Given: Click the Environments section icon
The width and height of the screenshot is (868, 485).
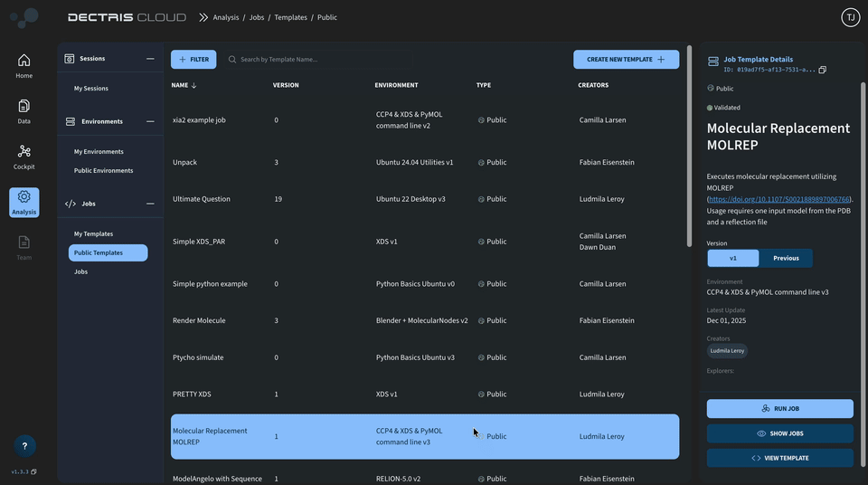Looking at the screenshot, I should pos(71,121).
